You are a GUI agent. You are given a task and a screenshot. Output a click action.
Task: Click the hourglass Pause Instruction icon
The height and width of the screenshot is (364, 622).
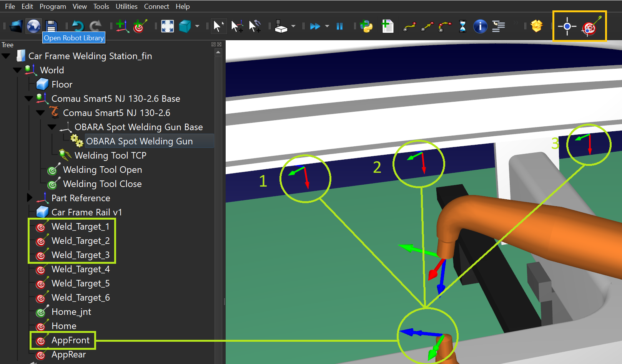point(462,26)
